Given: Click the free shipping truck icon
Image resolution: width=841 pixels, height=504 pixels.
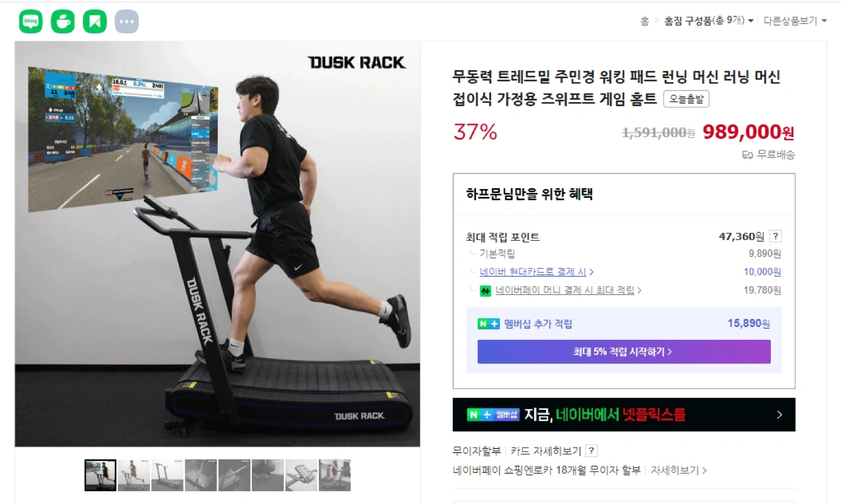Looking at the screenshot, I should coord(747,155).
